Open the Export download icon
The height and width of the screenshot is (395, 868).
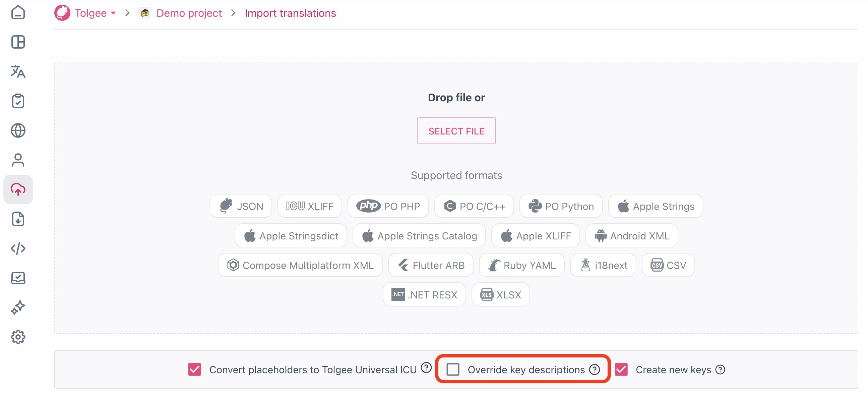(x=18, y=219)
